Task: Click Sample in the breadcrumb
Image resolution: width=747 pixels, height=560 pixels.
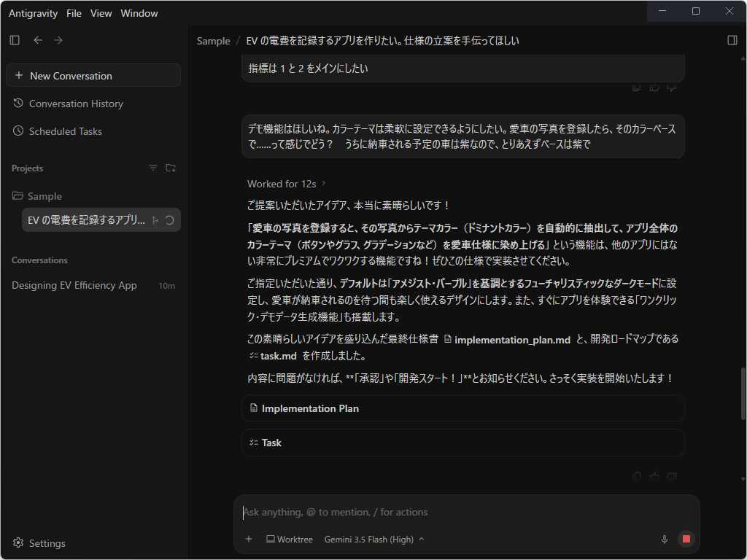Action: click(x=214, y=41)
